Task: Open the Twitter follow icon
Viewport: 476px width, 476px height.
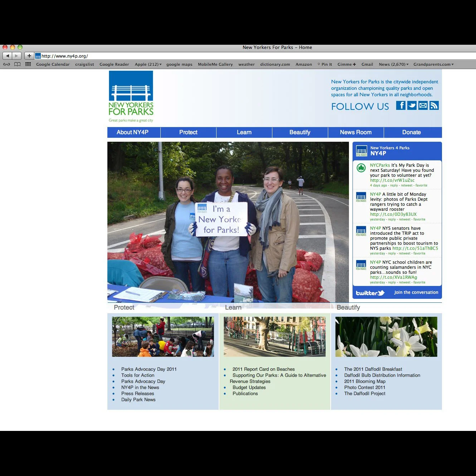Action: pyautogui.click(x=412, y=106)
